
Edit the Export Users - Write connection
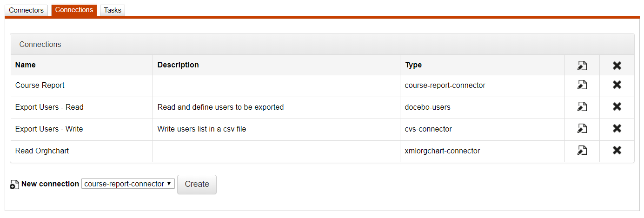click(x=582, y=129)
